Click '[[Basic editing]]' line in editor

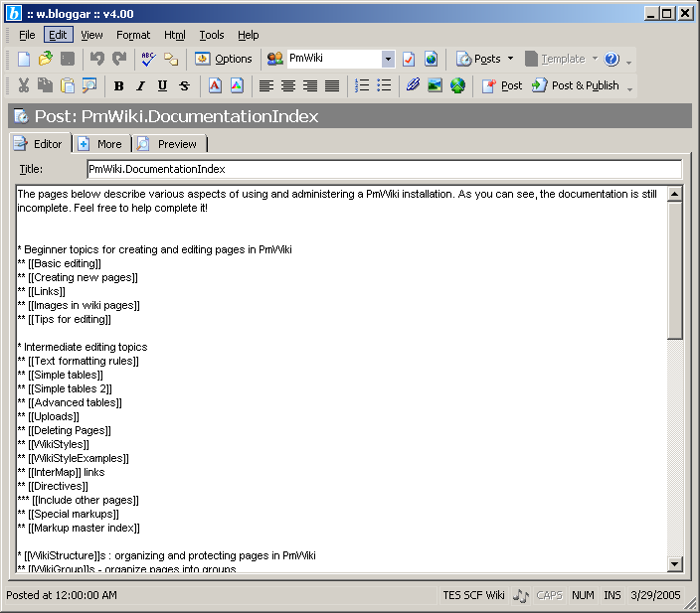pos(60,263)
